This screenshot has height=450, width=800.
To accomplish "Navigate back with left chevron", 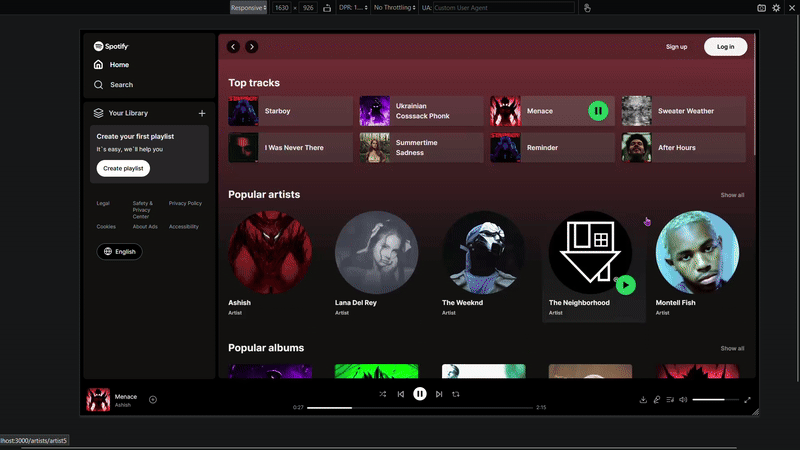I will point(233,47).
